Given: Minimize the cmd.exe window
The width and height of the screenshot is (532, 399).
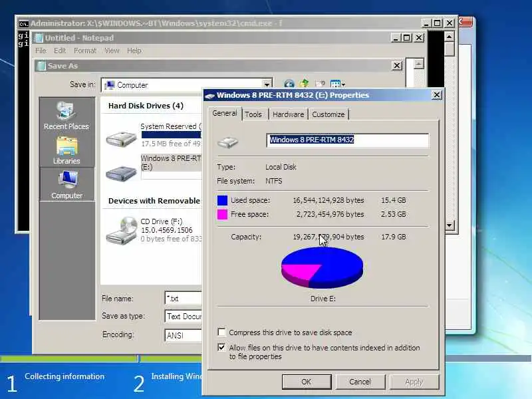Looking at the screenshot, I should click(x=426, y=23).
